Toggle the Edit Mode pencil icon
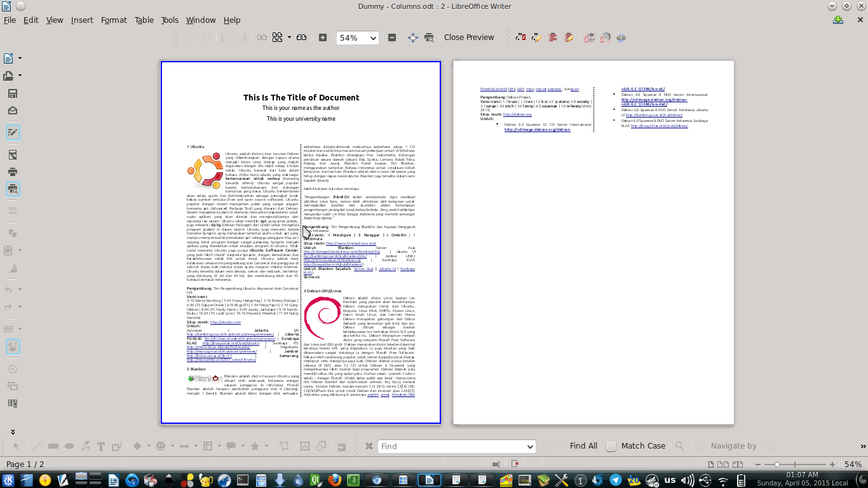The image size is (868, 488). [12, 132]
